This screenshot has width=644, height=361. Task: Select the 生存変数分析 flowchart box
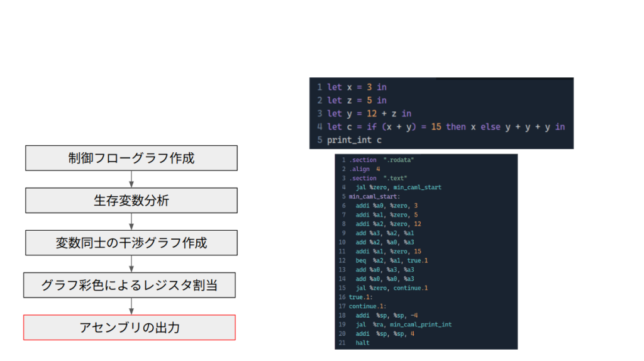(131, 200)
